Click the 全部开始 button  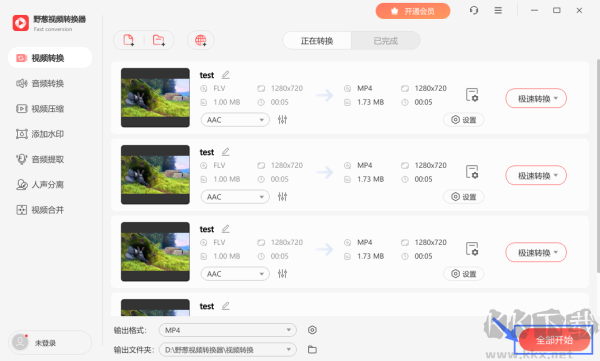(554, 340)
